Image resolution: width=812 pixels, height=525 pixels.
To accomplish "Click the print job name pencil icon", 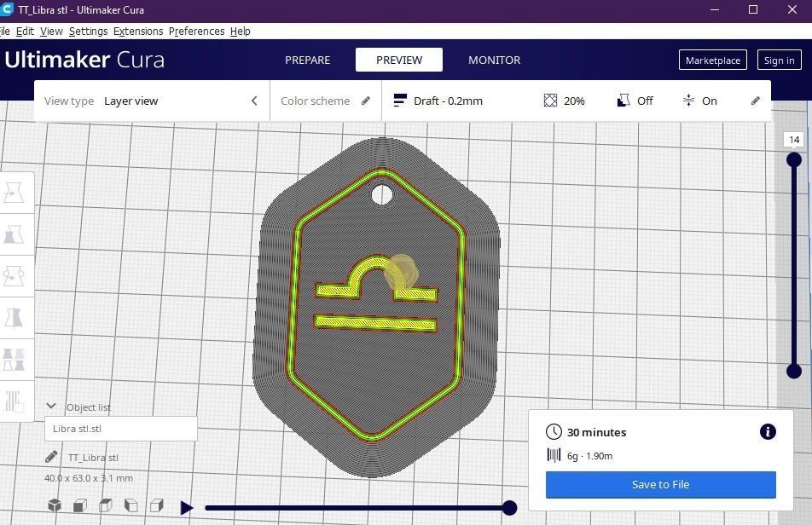I will point(51,457).
